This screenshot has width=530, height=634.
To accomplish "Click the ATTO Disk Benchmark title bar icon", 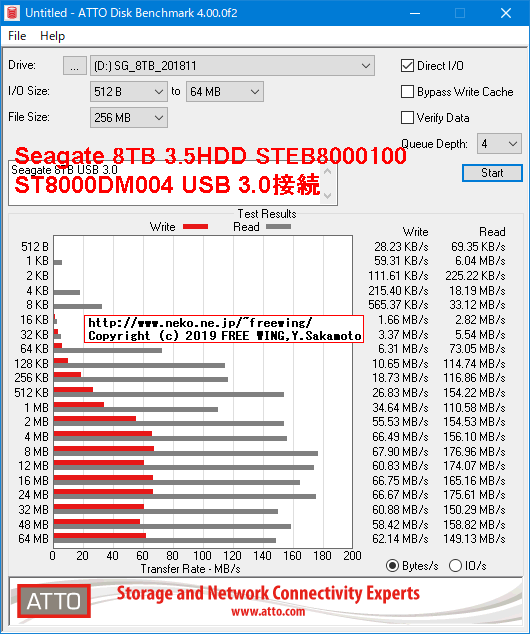I will (x=12, y=13).
